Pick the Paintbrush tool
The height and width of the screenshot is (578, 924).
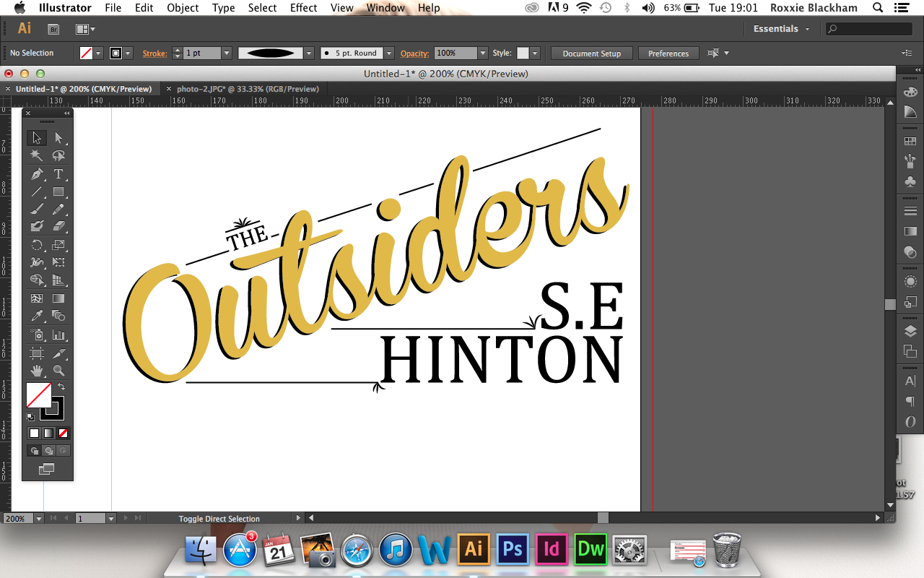click(x=36, y=209)
